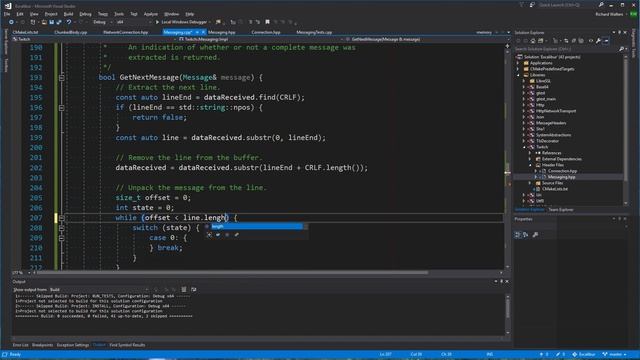Click the Solution Explorer Home icon
This screenshot has height=360, width=640.
click(533, 41)
